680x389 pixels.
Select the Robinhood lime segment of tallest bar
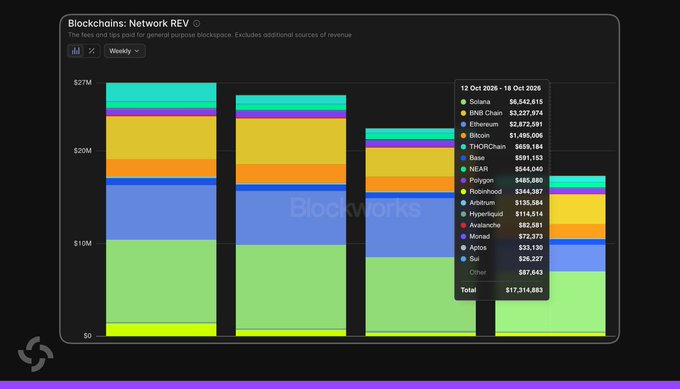(x=161, y=330)
